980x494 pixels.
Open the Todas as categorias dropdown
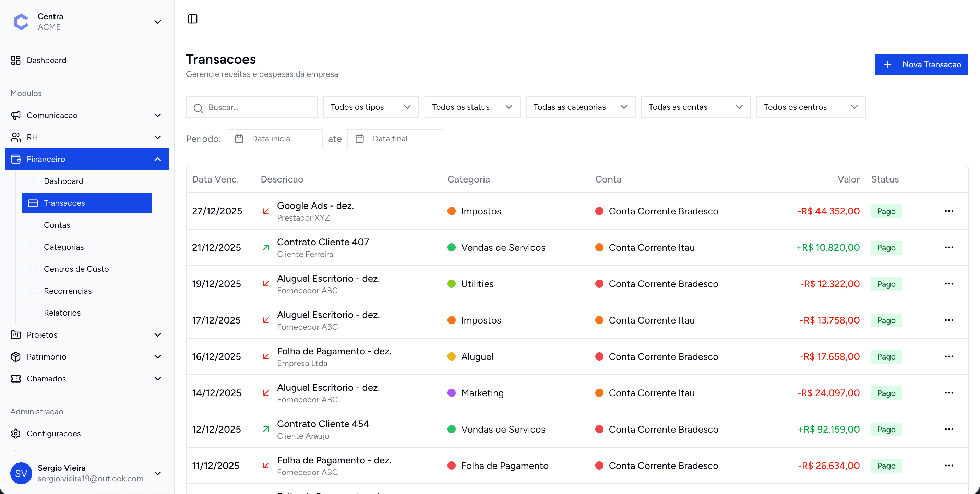pos(580,107)
